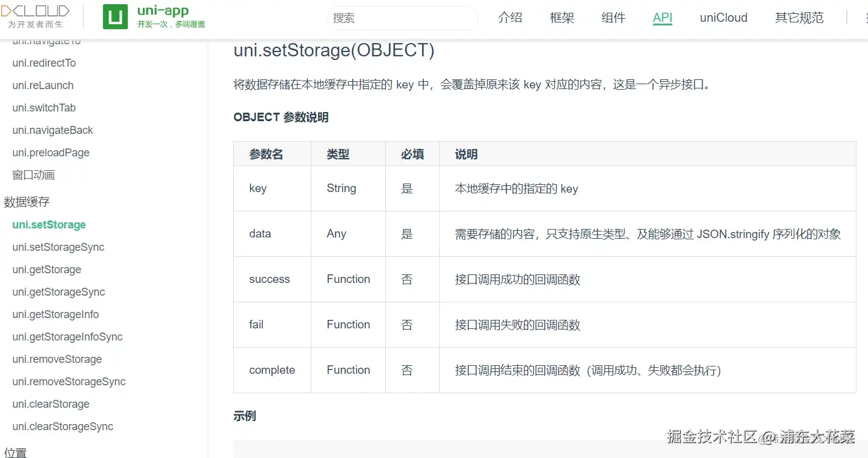Open uni.redirectTo in the sidebar
This screenshot has height=458, width=868.
(x=44, y=63)
